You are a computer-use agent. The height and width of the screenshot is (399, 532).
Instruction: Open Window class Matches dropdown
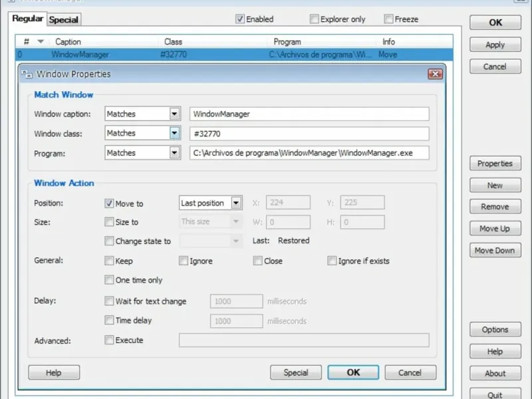174,133
